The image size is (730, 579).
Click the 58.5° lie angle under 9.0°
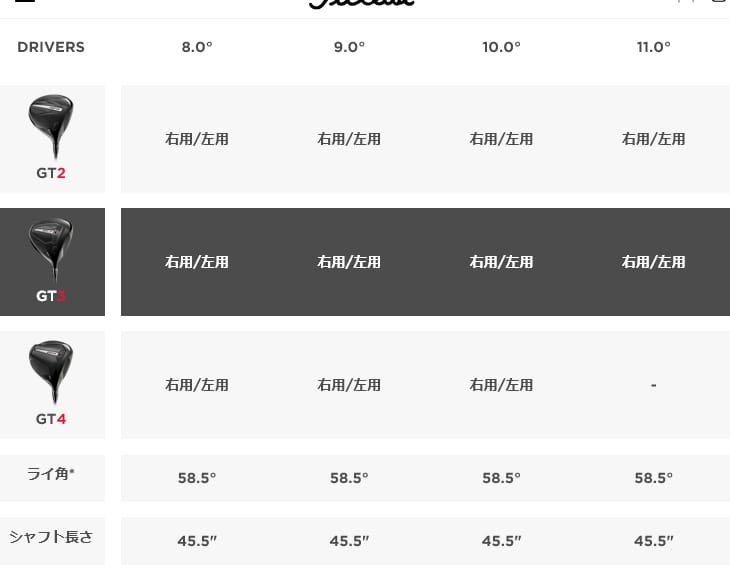click(x=349, y=478)
